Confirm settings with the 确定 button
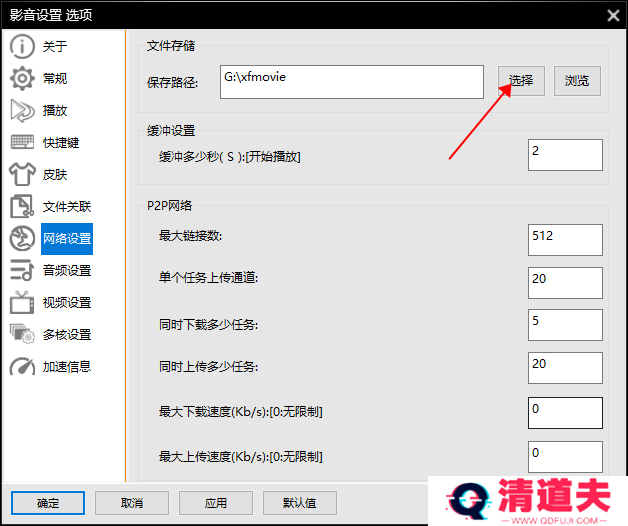Image resolution: width=628 pixels, height=526 pixels. (48, 503)
